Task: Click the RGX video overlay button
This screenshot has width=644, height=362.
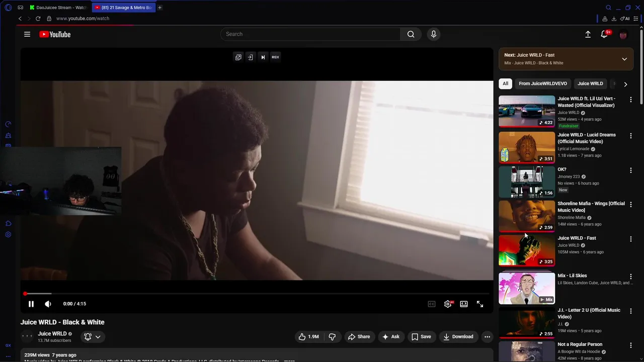Action: (275, 57)
